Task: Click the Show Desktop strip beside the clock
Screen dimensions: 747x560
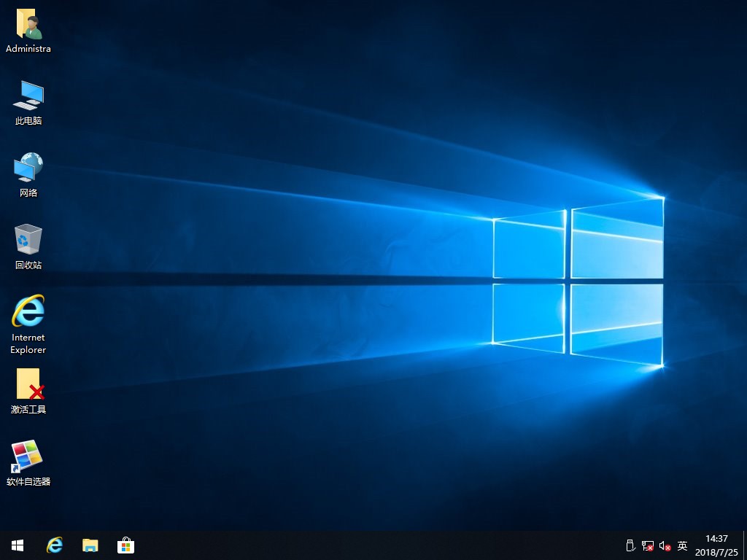Action: click(745, 545)
